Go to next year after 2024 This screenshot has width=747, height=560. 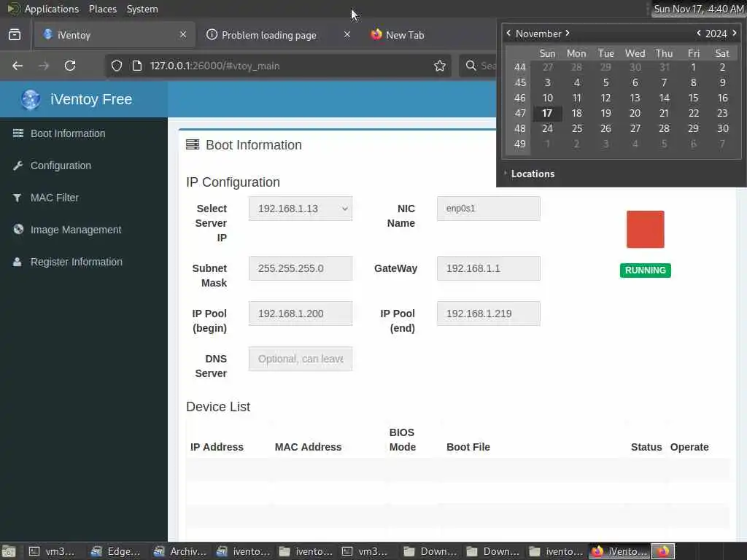tap(735, 33)
